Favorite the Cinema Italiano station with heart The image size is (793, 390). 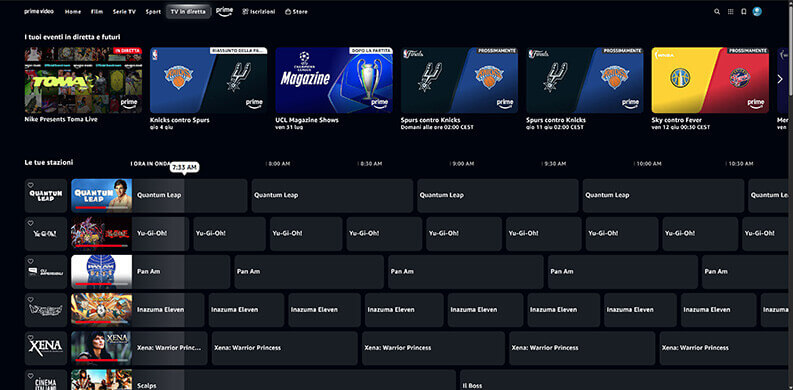30,376
